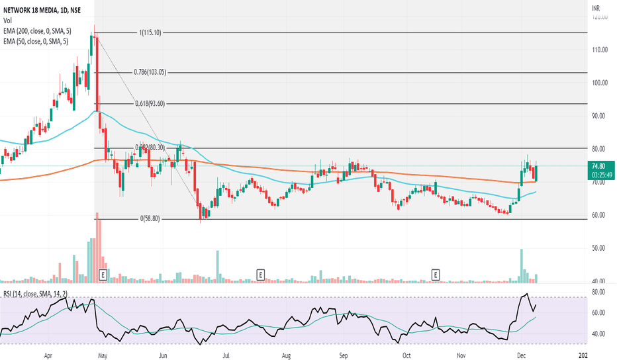Select the RSI 14 indicator legend
This screenshot has height=364, width=617.
[35, 294]
